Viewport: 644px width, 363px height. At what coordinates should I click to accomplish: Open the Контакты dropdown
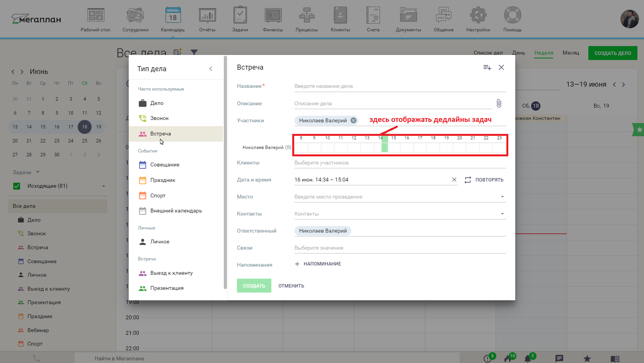[502, 214]
